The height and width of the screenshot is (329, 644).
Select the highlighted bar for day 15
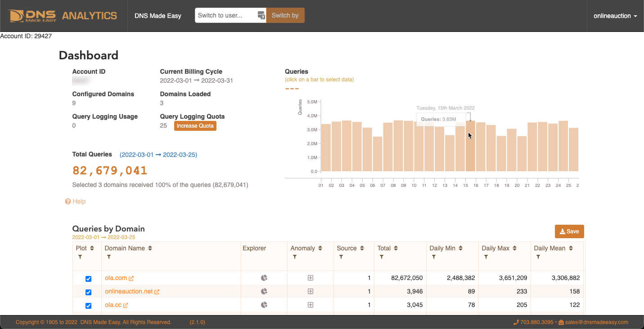470,146
